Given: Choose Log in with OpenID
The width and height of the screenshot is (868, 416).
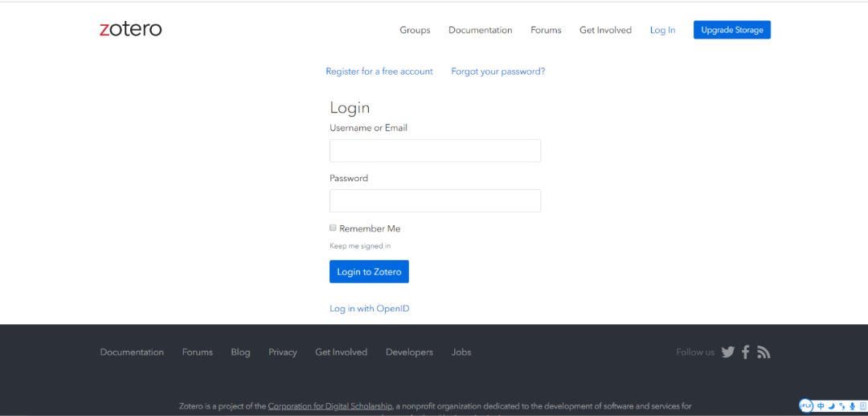Looking at the screenshot, I should [x=370, y=308].
